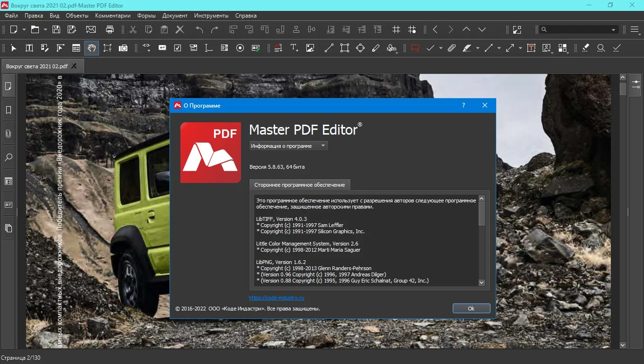Click the 'Страница 2/130' status text
The height and width of the screenshot is (364, 644).
click(x=21, y=358)
